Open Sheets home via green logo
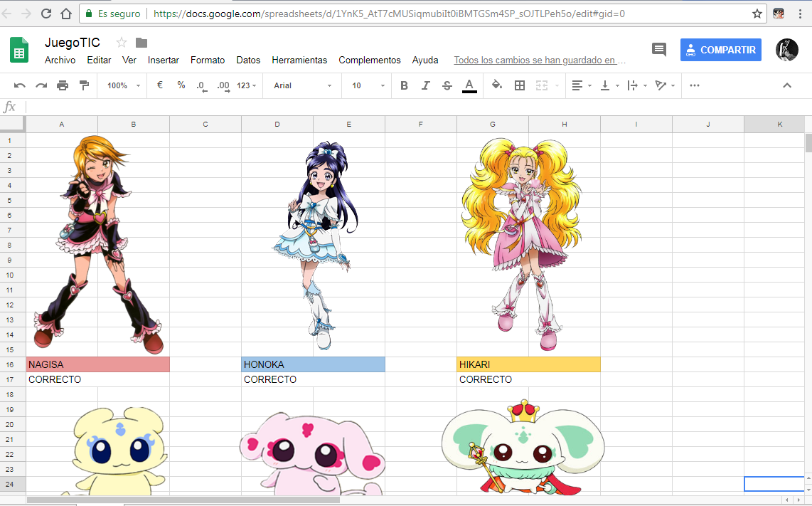 click(19, 51)
